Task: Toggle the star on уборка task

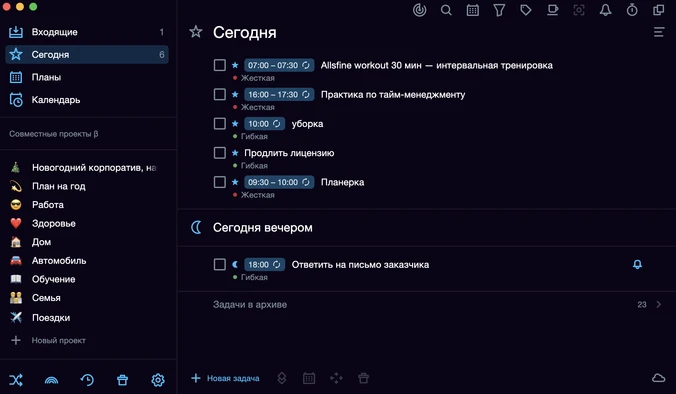Action: [235, 124]
